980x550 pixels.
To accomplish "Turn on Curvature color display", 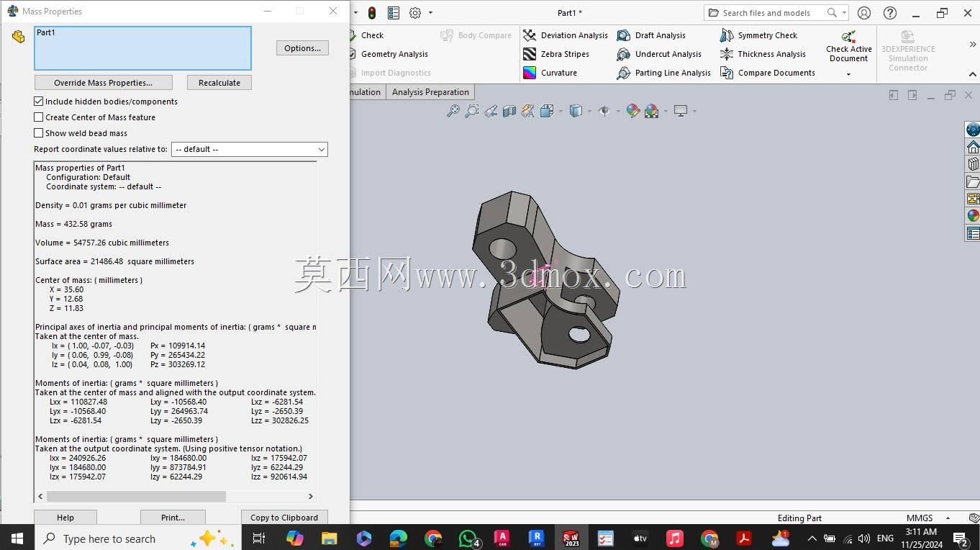I will 550,73.
